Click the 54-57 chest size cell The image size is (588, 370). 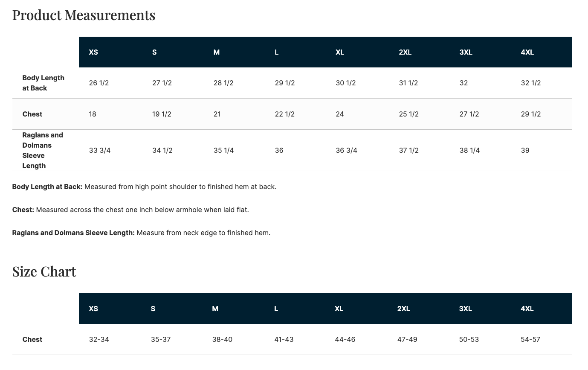(530, 339)
